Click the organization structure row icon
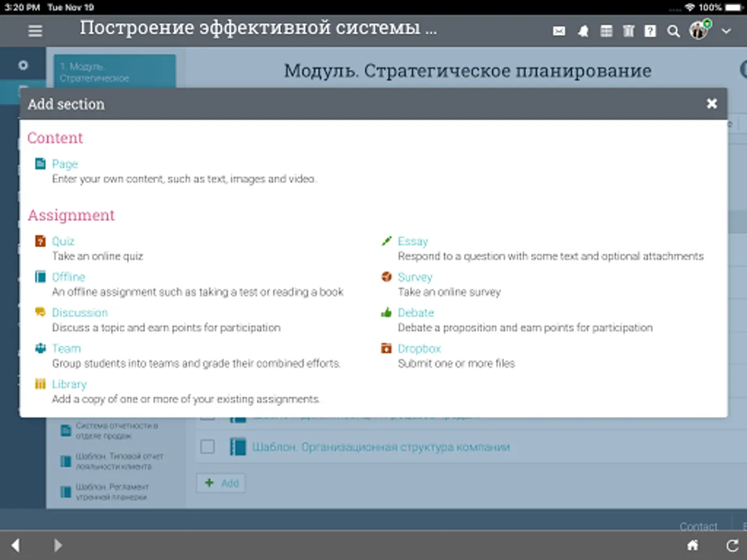 [238, 447]
